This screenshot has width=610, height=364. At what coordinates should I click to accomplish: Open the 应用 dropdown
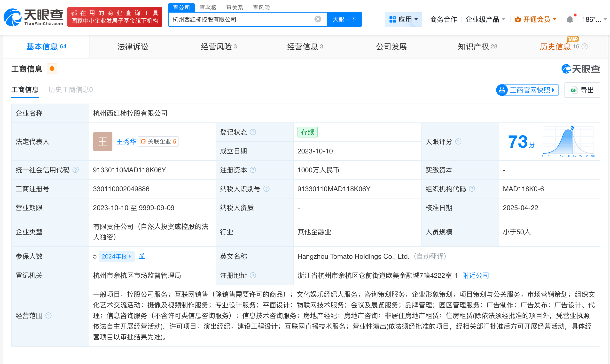tap(403, 19)
